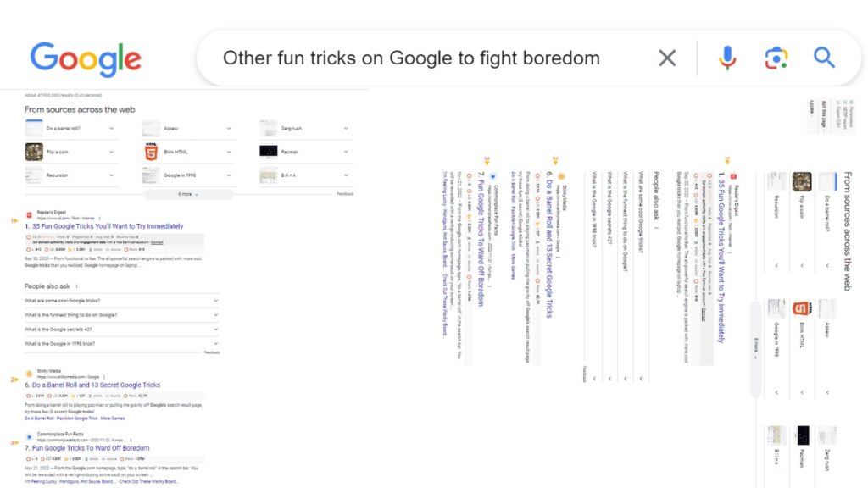Click the '6 more' expand button

(189, 194)
